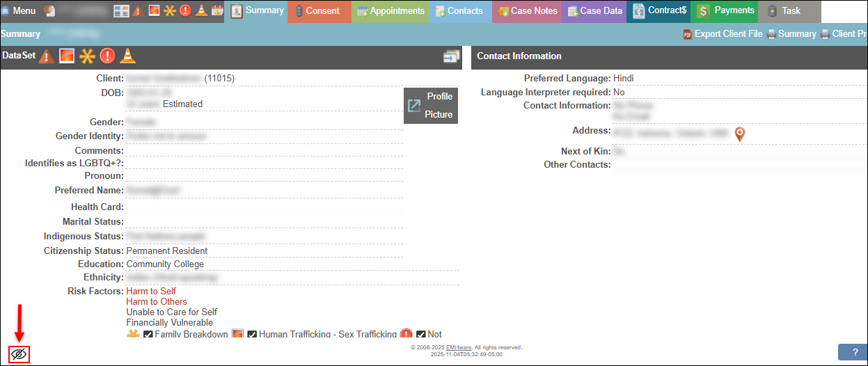The image size is (868, 366).
Task: Open the Profile Picture button
Action: pos(430,106)
